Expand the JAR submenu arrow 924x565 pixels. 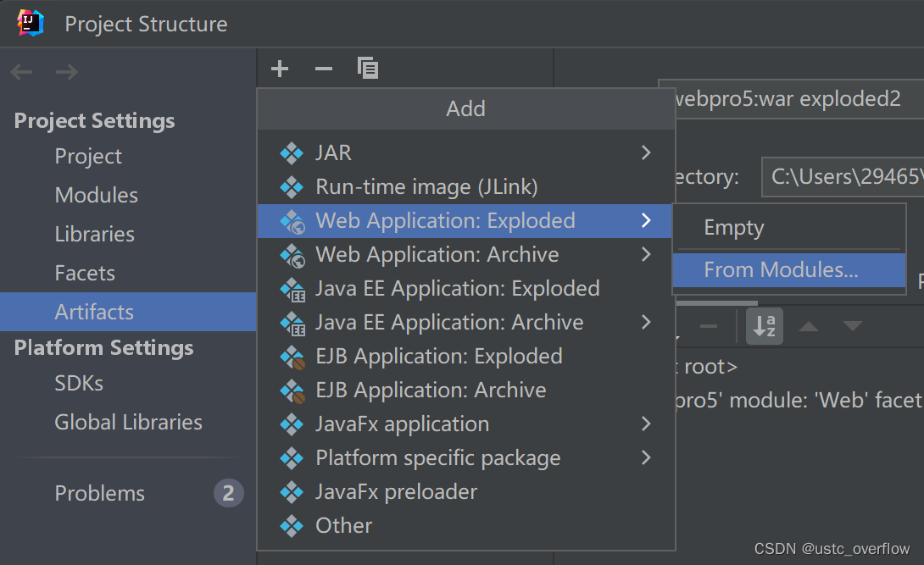tap(646, 152)
